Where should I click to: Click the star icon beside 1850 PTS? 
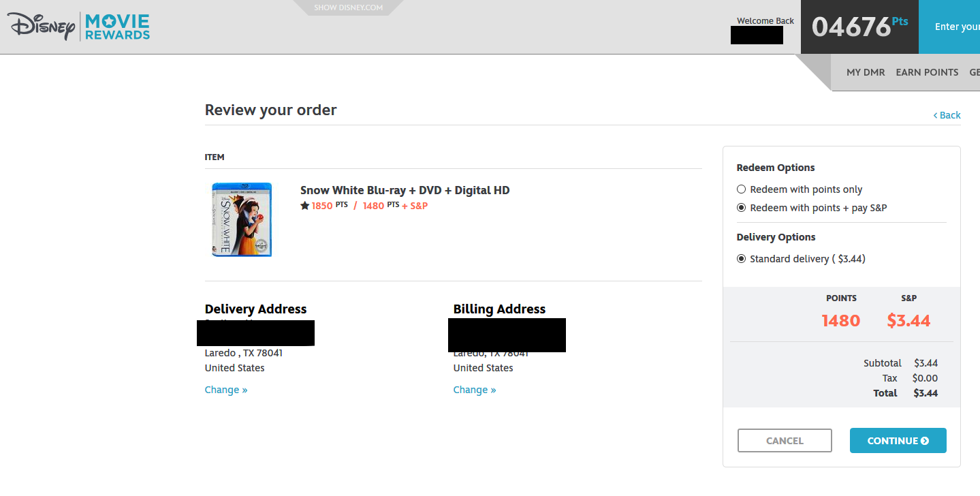pyautogui.click(x=304, y=206)
